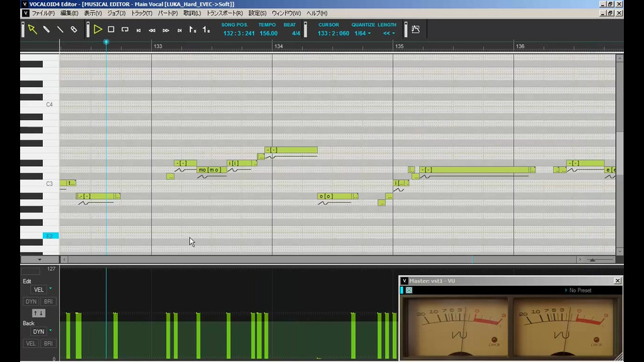Click horizontal scrollbar left arrow
The height and width of the screenshot is (362, 644).
click(64, 259)
